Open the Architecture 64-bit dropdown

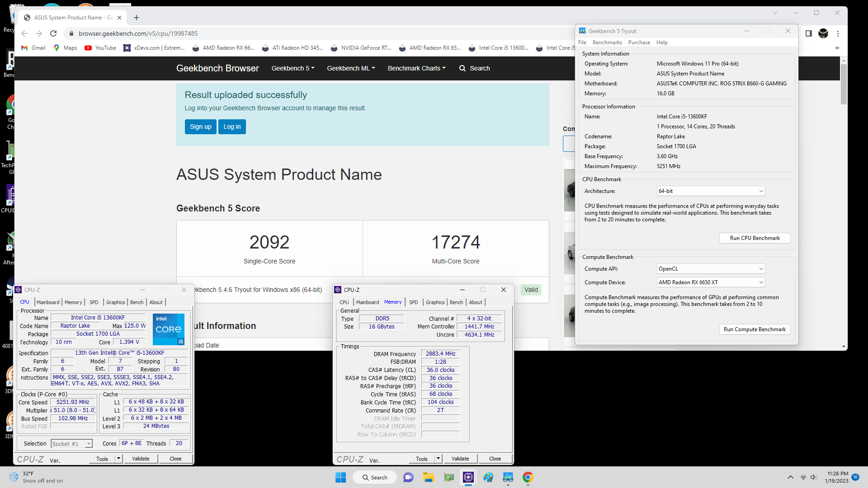coord(711,191)
